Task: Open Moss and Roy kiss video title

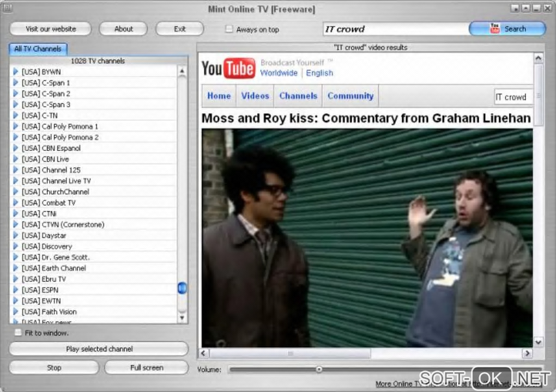Action: [x=366, y=118]
